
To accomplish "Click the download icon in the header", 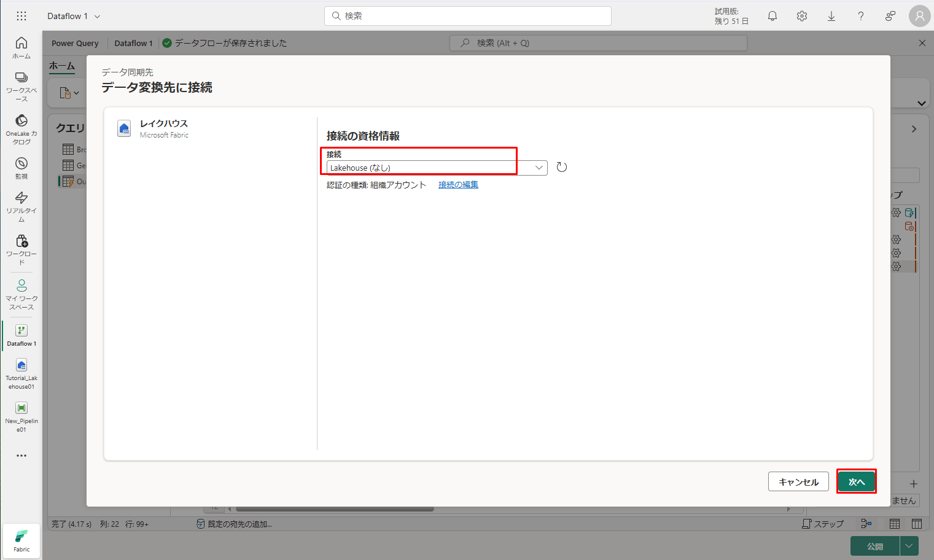I will [x=831, y=16].
